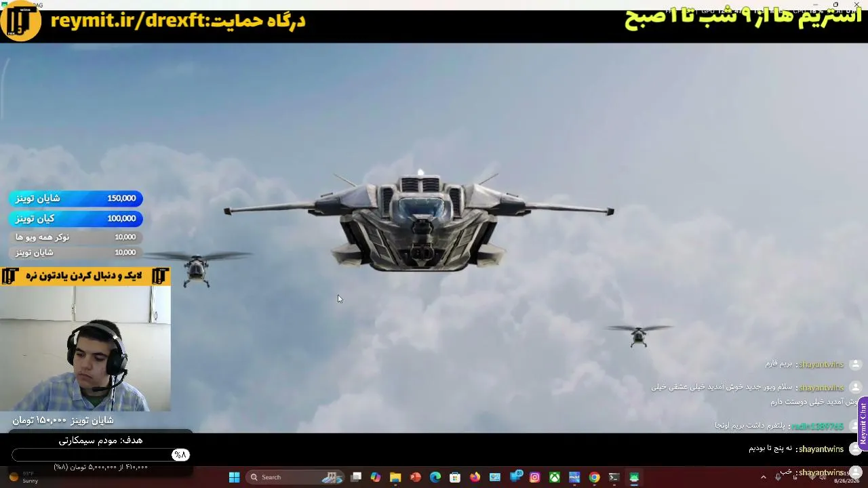Open the blue tile app left of Chrome
Viewport: 868px width, 488px height.
[x=574, y=477]
